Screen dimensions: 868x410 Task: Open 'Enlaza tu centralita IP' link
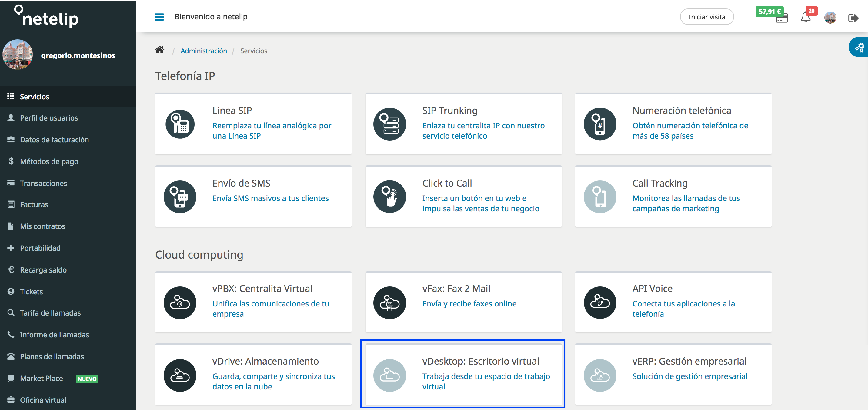pyautogui.click(x=483, y=131)
